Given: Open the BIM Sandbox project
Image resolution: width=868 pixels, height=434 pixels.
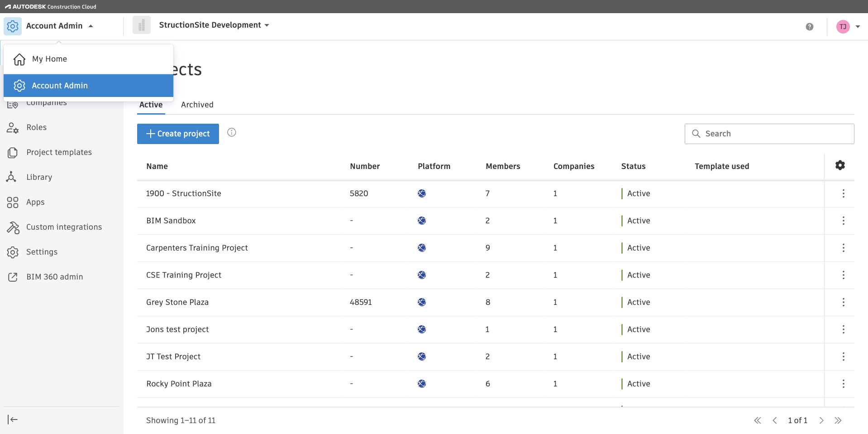Looking at the screenshot, I should coord(171,221).
